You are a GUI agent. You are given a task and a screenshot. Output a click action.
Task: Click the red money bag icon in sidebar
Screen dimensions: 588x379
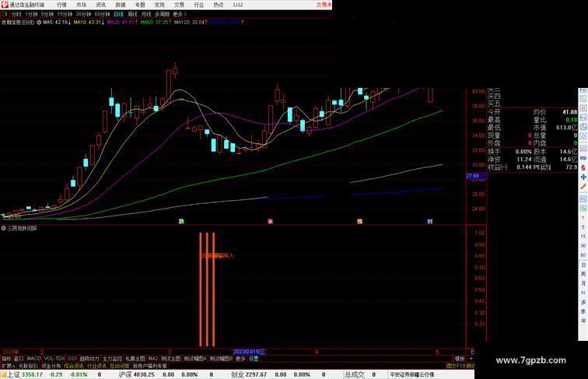(583, 168)
